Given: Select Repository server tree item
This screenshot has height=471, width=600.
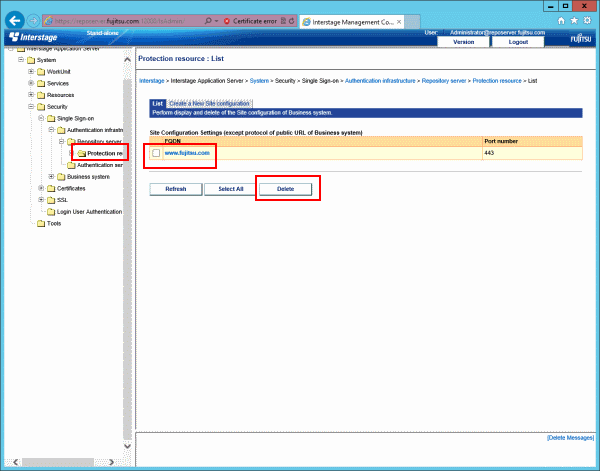Looking at the screenshot, I should pos(95,142).
